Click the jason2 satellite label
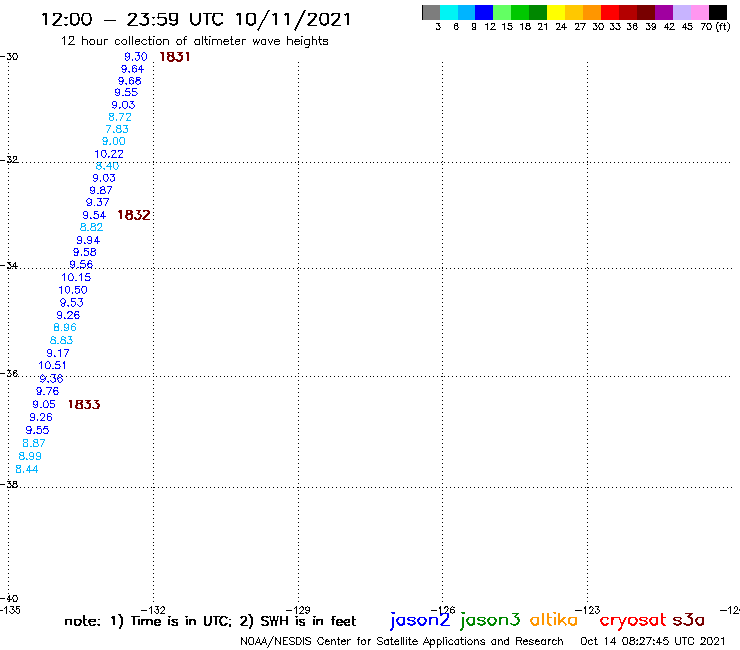 tap(420, 620)
